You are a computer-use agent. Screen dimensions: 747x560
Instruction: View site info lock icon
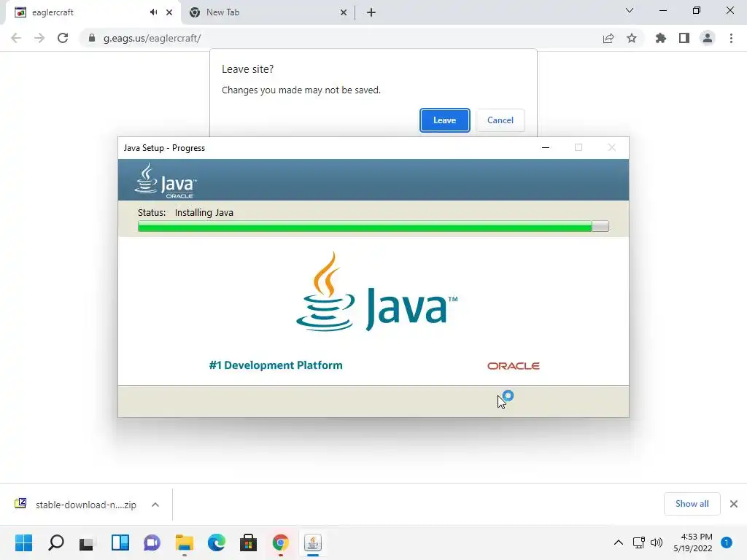click(x=92, y=38)
